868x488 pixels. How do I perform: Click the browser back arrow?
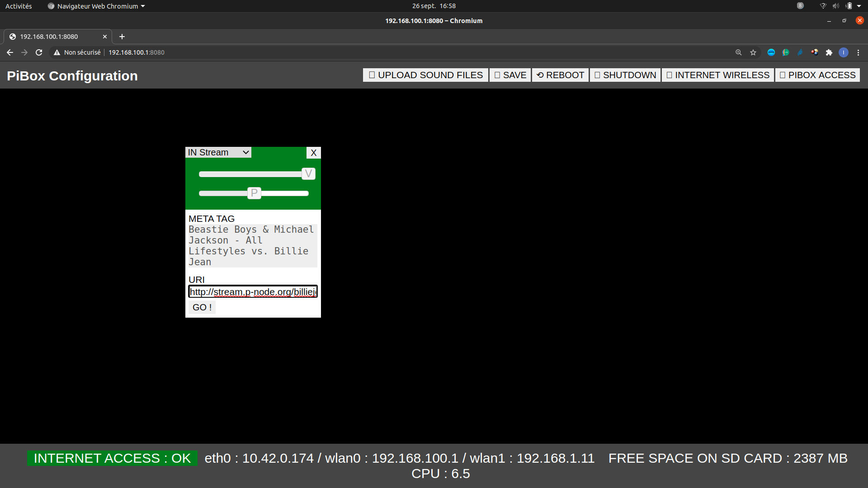point(10,52)
